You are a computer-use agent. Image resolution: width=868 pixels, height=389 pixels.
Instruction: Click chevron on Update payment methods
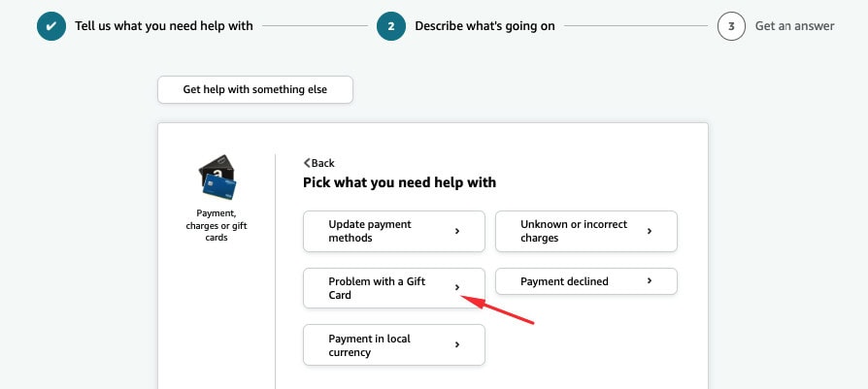click(x=456, y=231)
